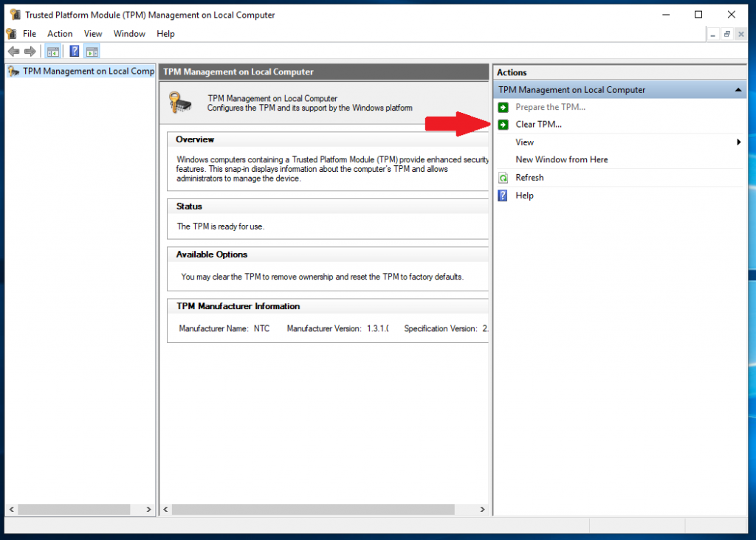Click the key-and-chip icon in the center pane header
This screenshot has width=756, height=540.
click(x=180, y=102)
